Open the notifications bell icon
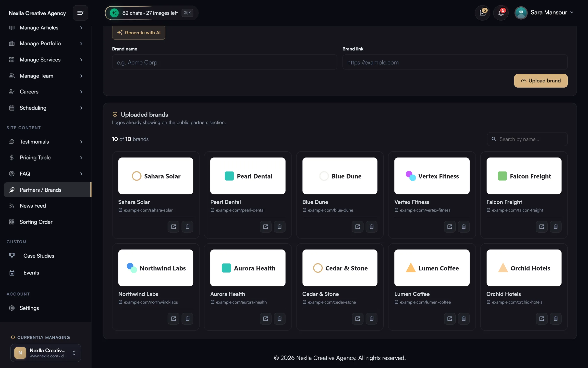Screen dimensions: 588x368 (501, 13)
